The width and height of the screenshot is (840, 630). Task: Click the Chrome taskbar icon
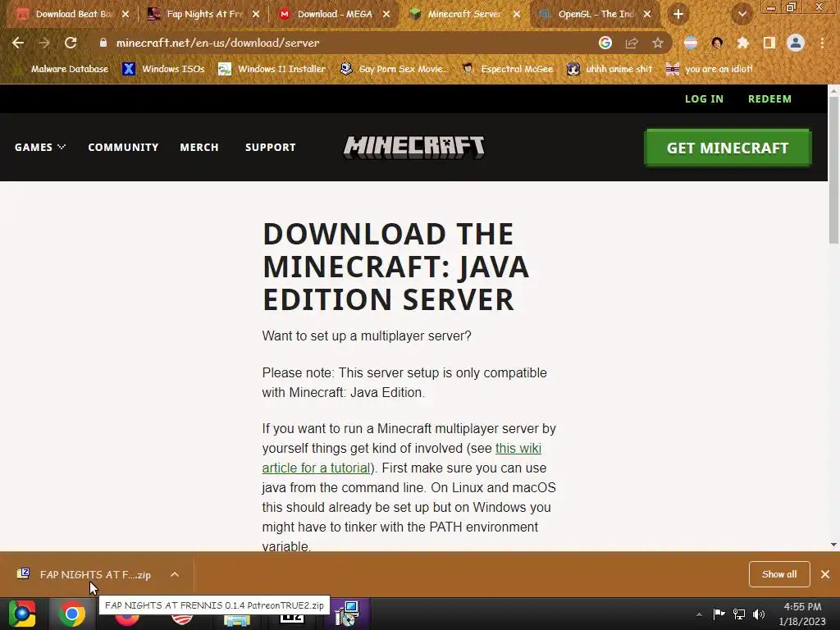pyautogui.click(x=72, y=614)
